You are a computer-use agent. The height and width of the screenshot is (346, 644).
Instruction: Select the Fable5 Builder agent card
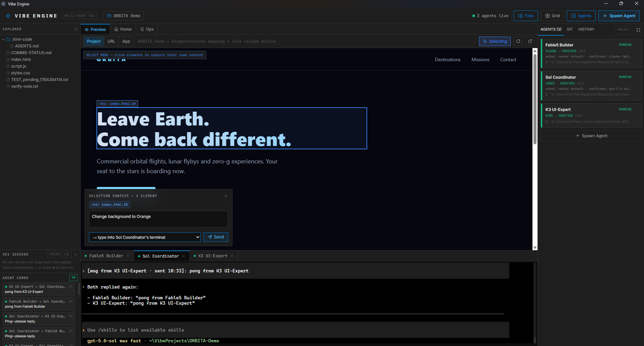pyautogui.click(x=591, y=53)
